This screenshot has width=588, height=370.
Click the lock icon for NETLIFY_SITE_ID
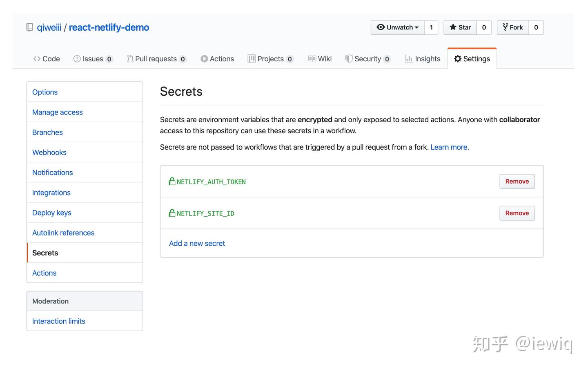click(172, 213)
